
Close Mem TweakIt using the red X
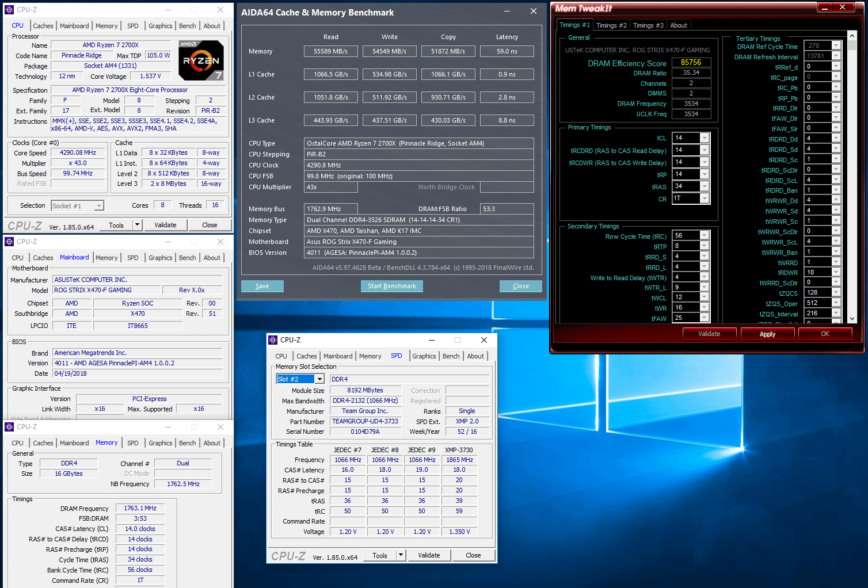tap(843, 7)
